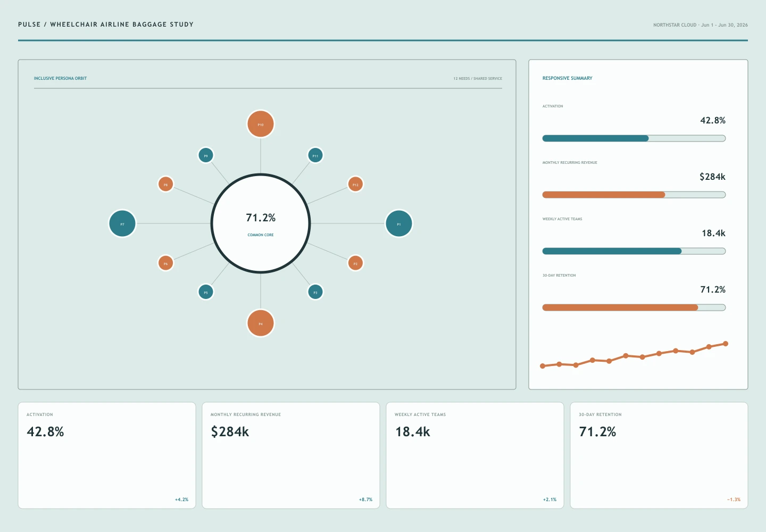This screenshot has height=532, width=766.
Task: Click the Common Core center circle
Action: point(261,223)
